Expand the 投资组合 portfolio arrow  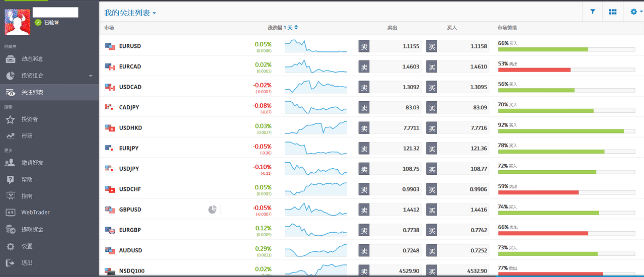tap(91, 76)
